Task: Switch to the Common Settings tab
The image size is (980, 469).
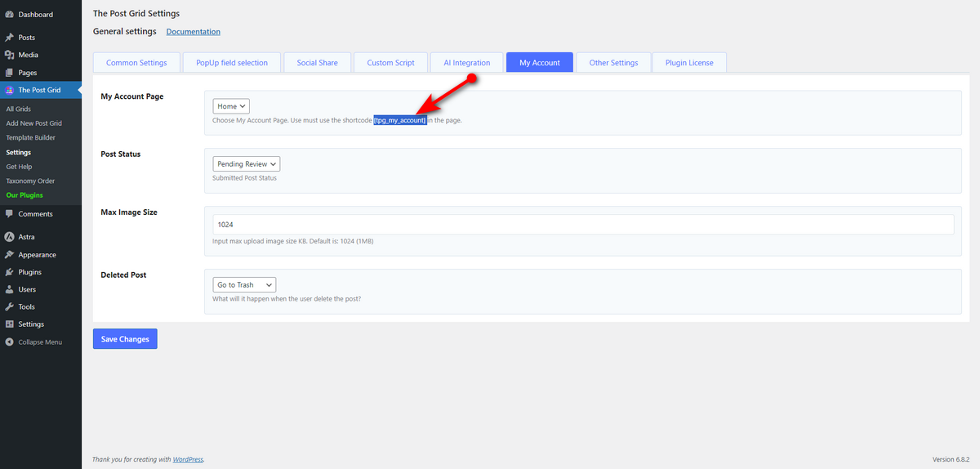Action: pyautogui.click(x=136, y=63)
